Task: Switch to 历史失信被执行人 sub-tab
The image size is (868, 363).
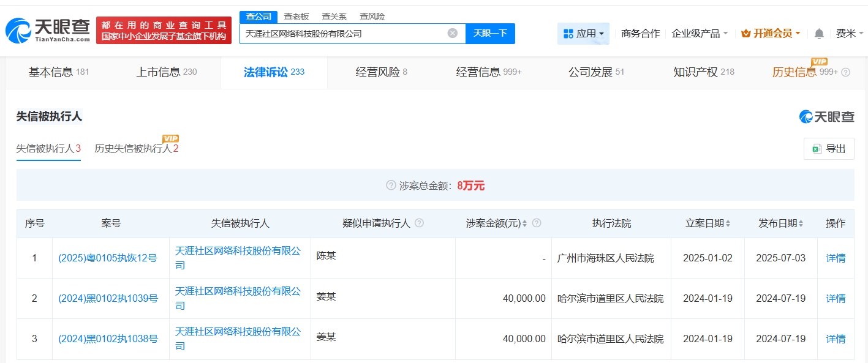Action: [x=136, y=148]
